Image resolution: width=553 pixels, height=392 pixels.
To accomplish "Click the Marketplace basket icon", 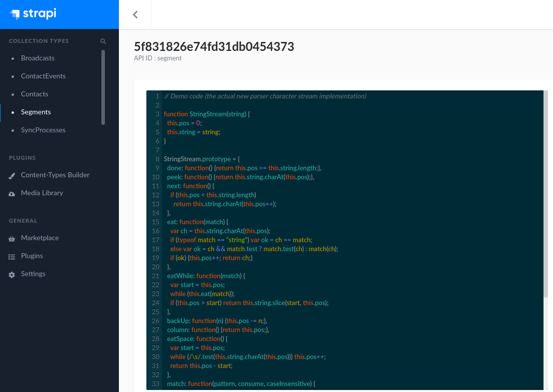I will [x=11, y=239].
